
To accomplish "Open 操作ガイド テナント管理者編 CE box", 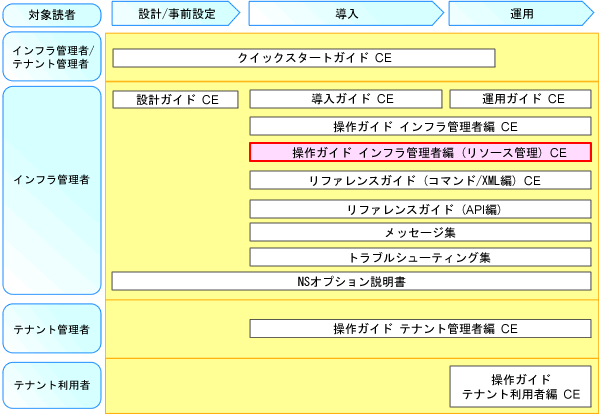I will click(x=421, y=329).
